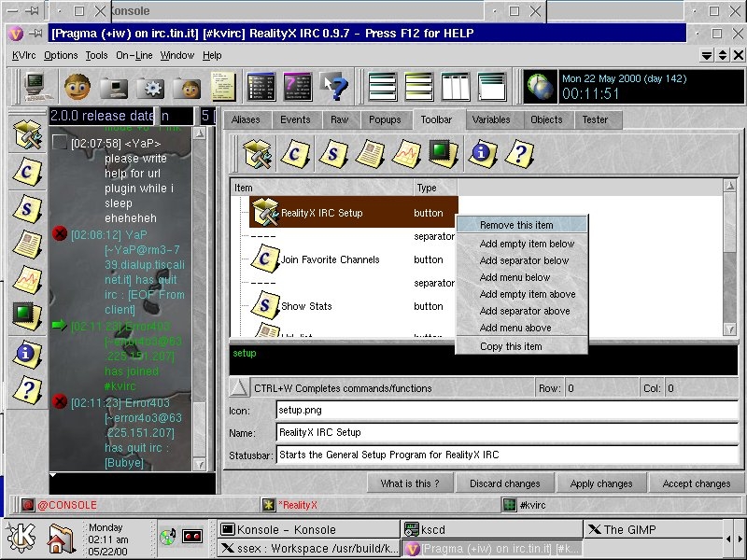Viewport: 747px width, 560px height.
Task: Open the folder-with-monitor icon in main toolbar
Action: 113,88
